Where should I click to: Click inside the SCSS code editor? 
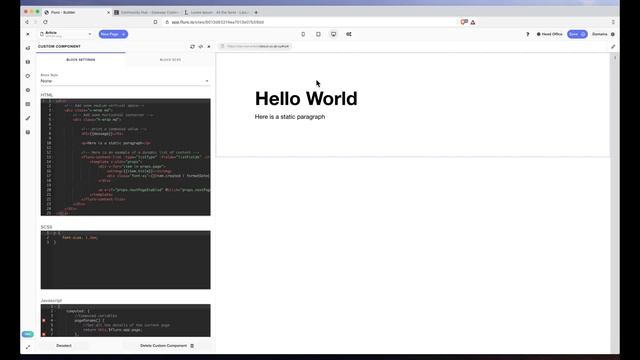tap(126, 260)
